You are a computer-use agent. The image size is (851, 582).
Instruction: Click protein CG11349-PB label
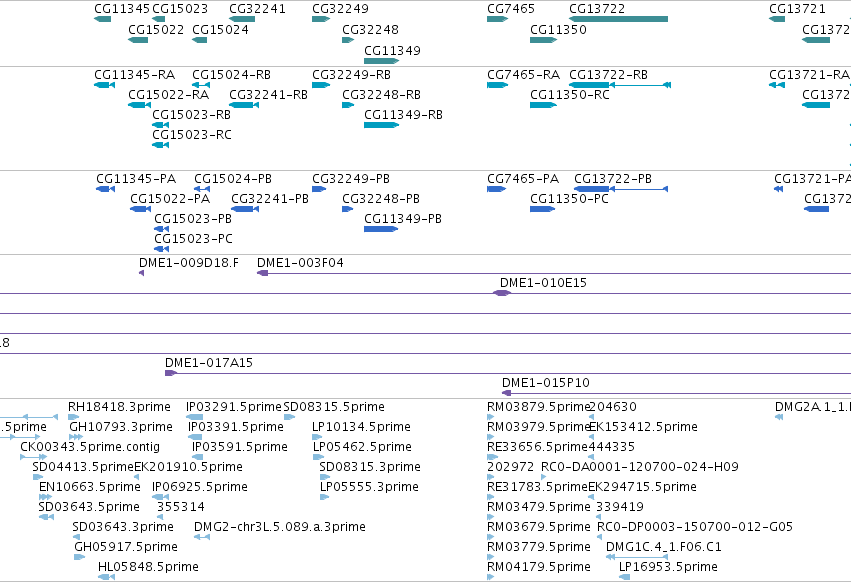click(403, 219)
